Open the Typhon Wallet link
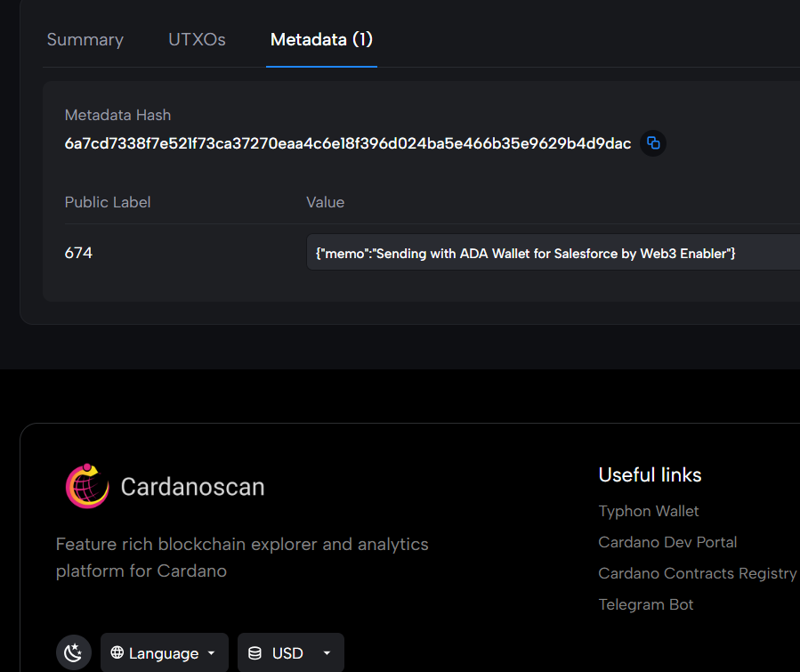The width and height of the screenshot is (800, 672). pos(649,511)
